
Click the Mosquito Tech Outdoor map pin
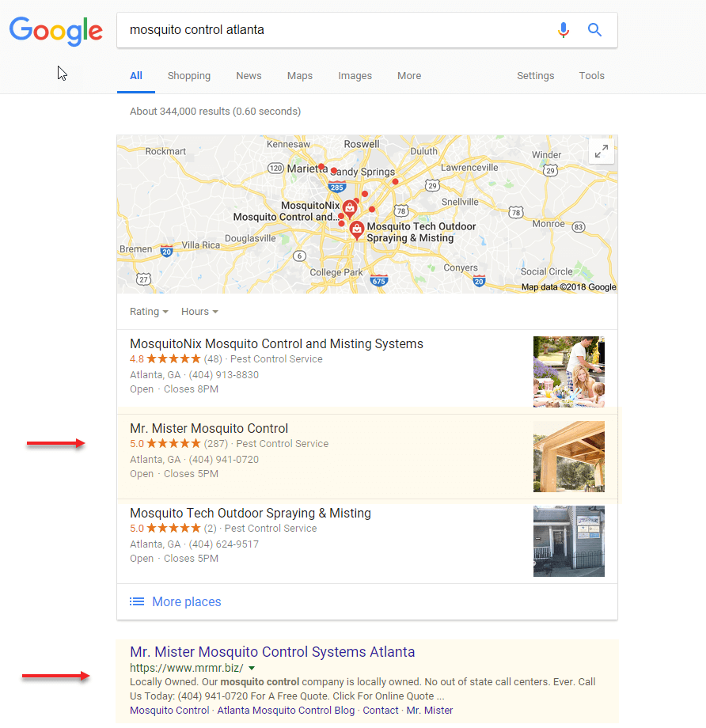357,230
